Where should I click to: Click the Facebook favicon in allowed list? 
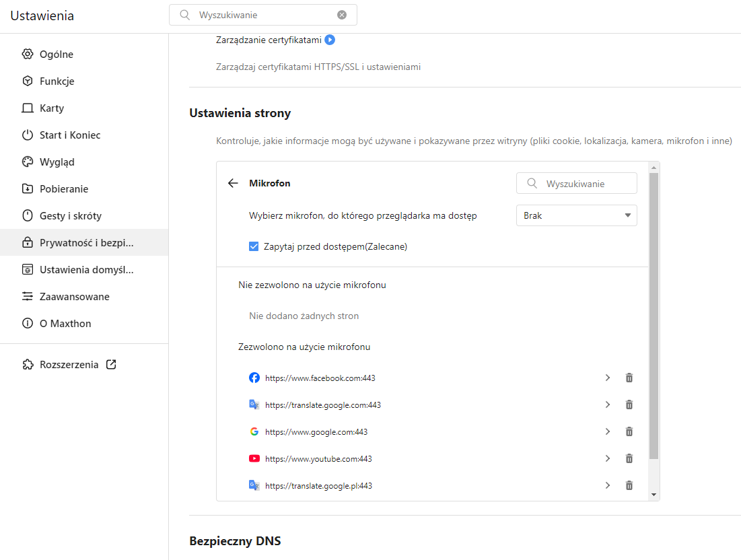click(254, 378)
